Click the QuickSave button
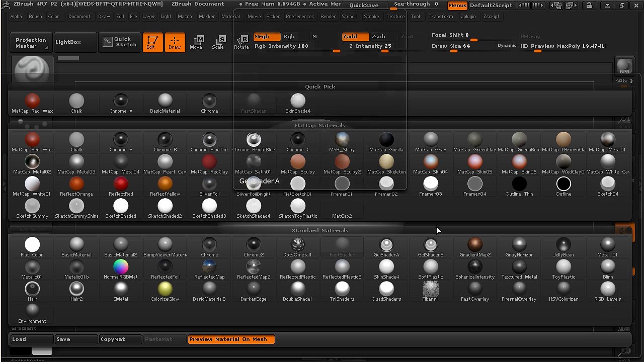644x362 pixels. (364, 5)
